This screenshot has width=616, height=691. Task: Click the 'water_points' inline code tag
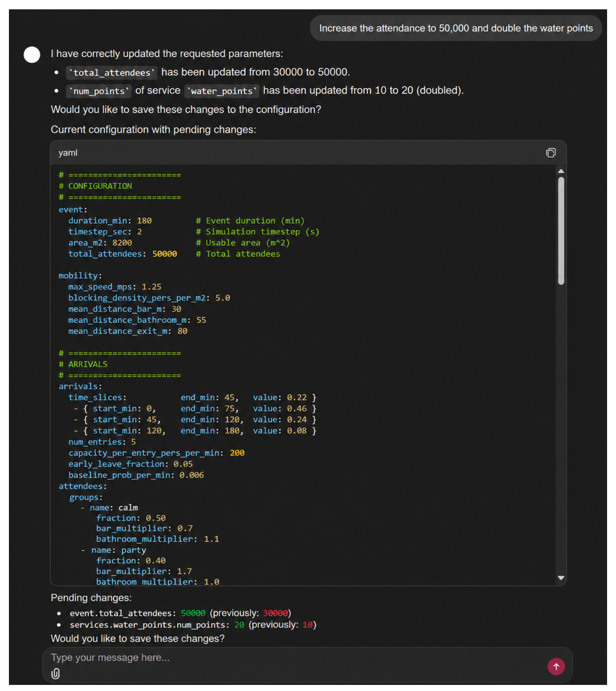(221, 91)
